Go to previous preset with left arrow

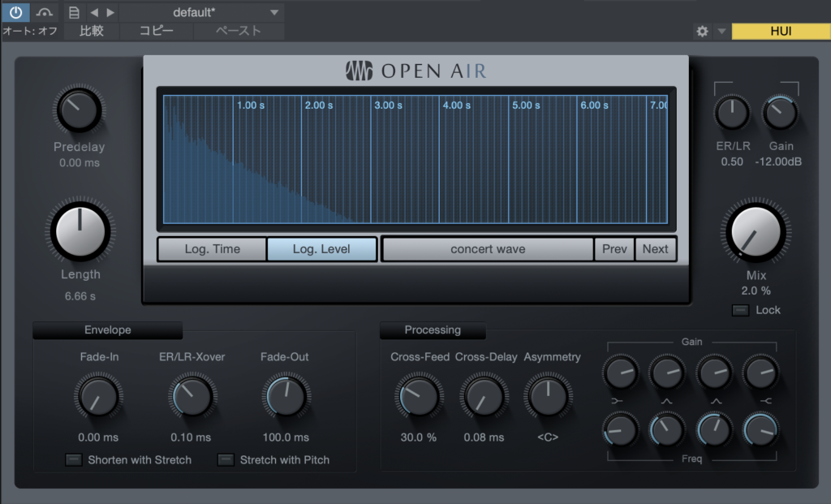tap(94, 12)
